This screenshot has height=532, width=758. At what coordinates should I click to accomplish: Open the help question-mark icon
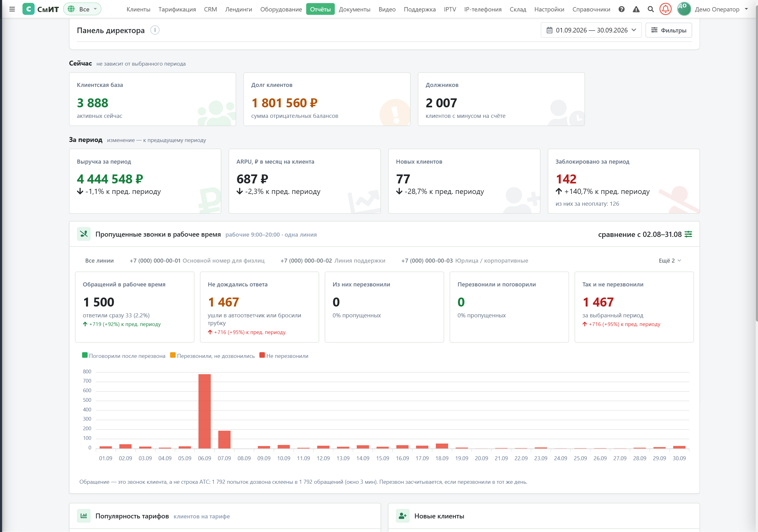pyautogui.click(x=622, y=9)
